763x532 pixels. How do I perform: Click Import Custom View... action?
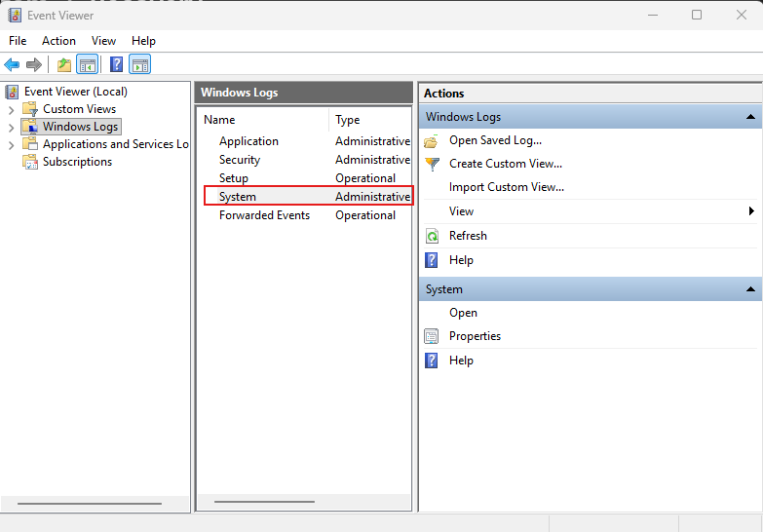pos(507,187)
